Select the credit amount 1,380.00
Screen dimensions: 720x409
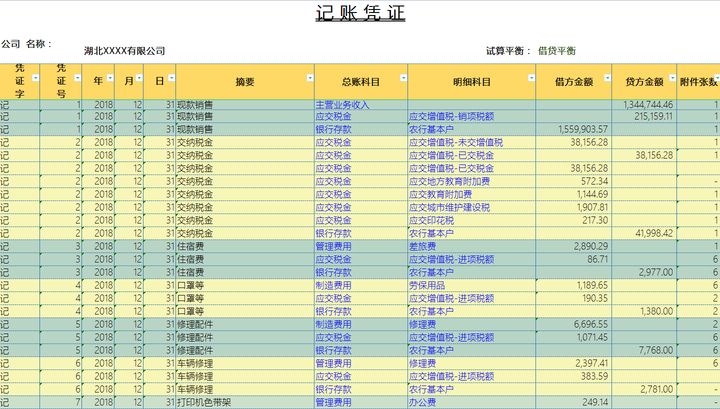click(x=644, y=311)
